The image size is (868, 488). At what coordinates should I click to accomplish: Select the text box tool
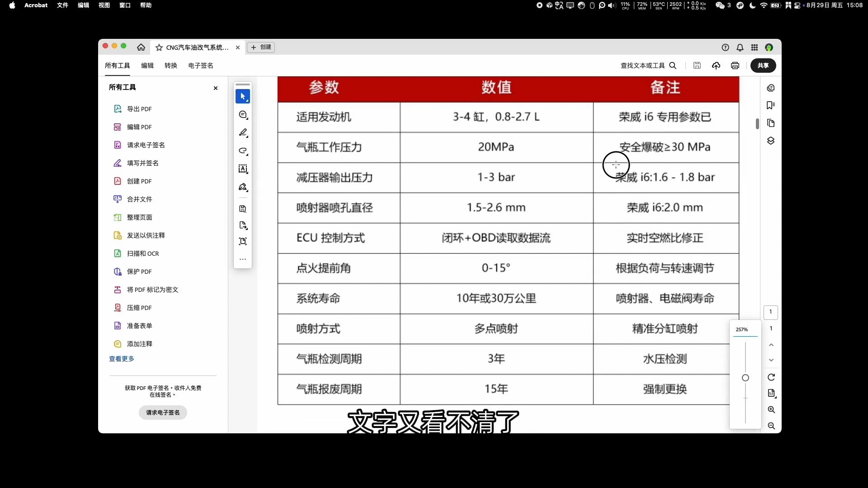coord(243,169)
